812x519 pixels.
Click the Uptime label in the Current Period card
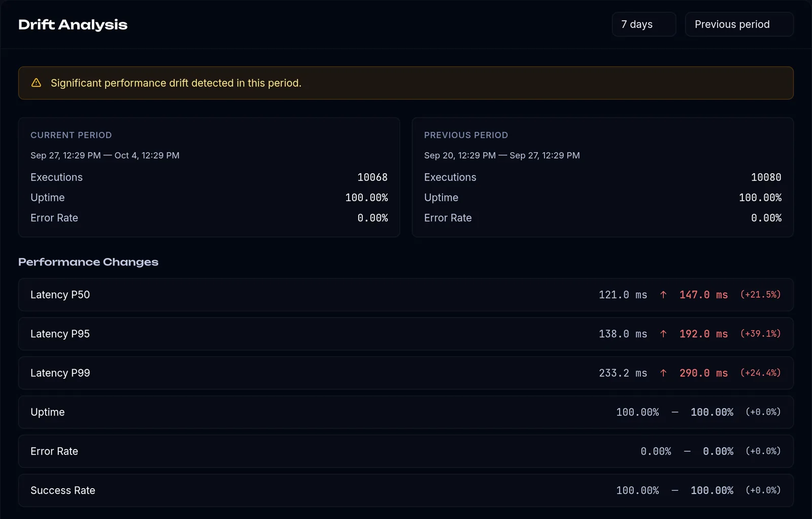pyautogui.click(x=48, y=198)
